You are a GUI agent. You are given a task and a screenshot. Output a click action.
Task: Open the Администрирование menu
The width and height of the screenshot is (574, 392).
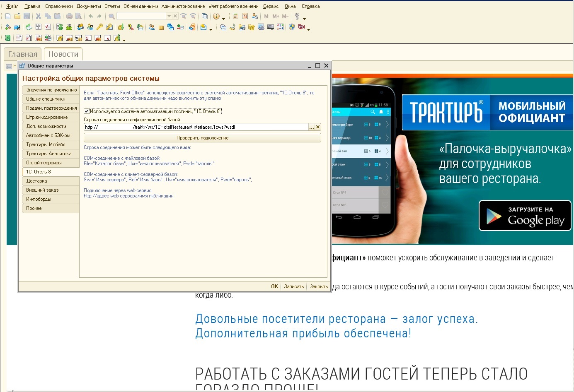click(x=183, y=6)
